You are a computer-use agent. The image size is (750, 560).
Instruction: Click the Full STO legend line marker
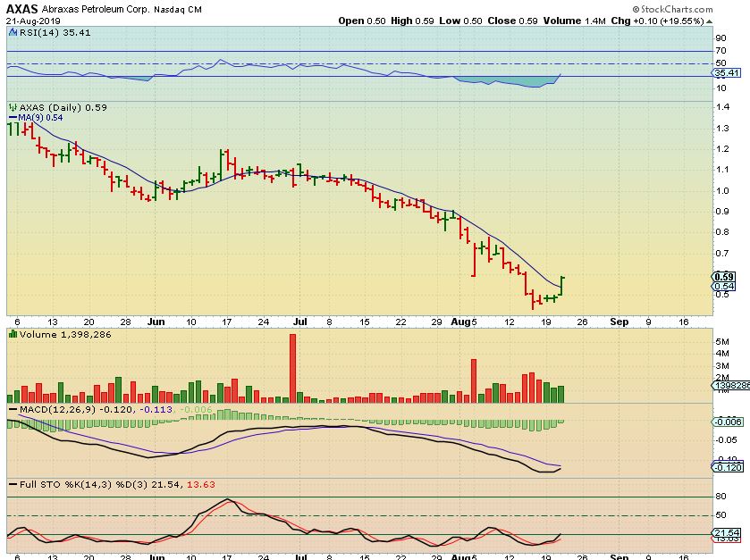point(12,483)
